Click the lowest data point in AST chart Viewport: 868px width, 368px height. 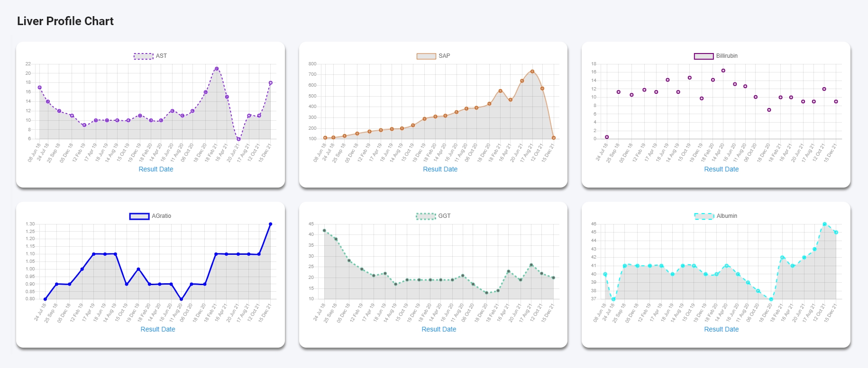click(238, 139)
